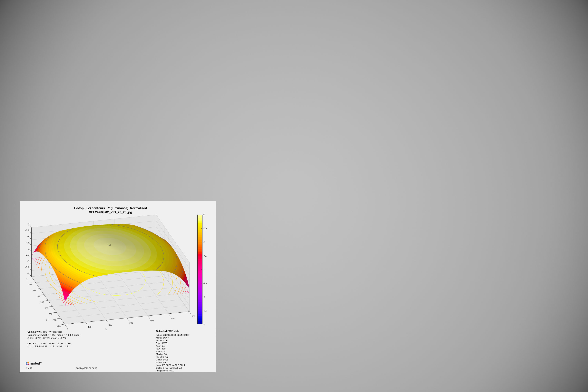588x392 pixels.
Task: Click the 'Gamma = 0.5' text line
Action: tap(44, 332)
